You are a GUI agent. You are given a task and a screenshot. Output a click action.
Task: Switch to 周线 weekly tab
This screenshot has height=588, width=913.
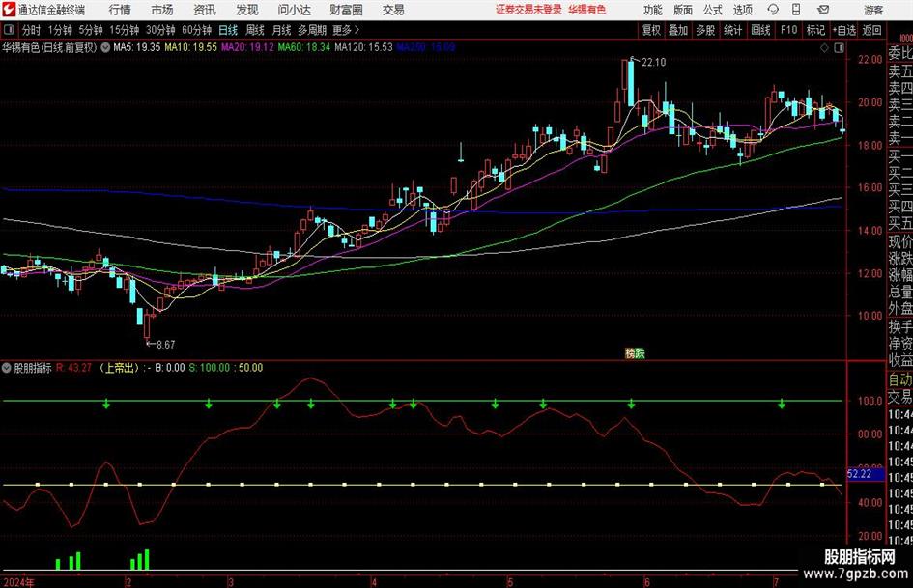click(x=255, y=30)
